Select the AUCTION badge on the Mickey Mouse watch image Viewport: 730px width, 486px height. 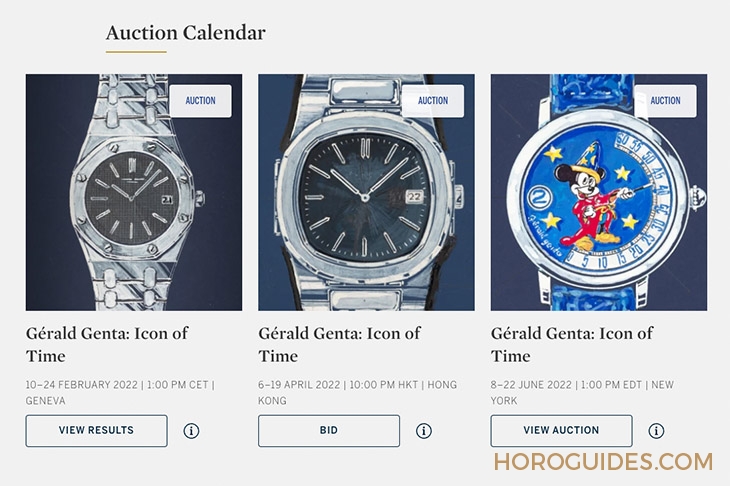[x=665, y=101]
